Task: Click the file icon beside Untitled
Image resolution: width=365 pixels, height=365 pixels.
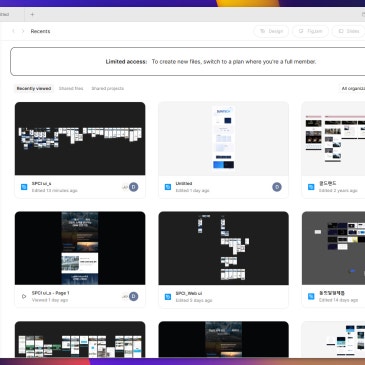Action: pos(168,187)
